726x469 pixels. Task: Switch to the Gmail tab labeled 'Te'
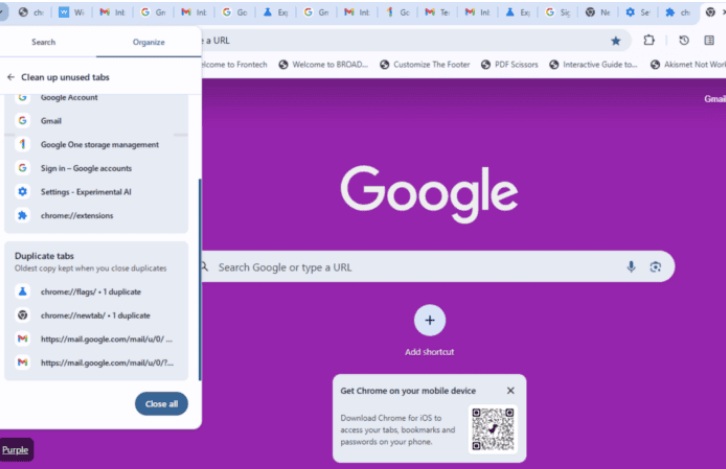pyautogui.click(x=438, y=13)
